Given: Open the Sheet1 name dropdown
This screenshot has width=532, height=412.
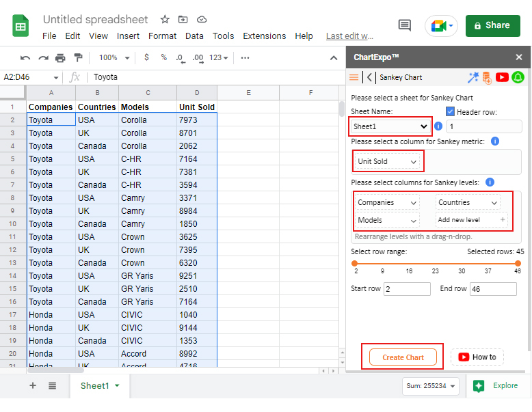Looking at the screenshot, I should click(390, 126).
